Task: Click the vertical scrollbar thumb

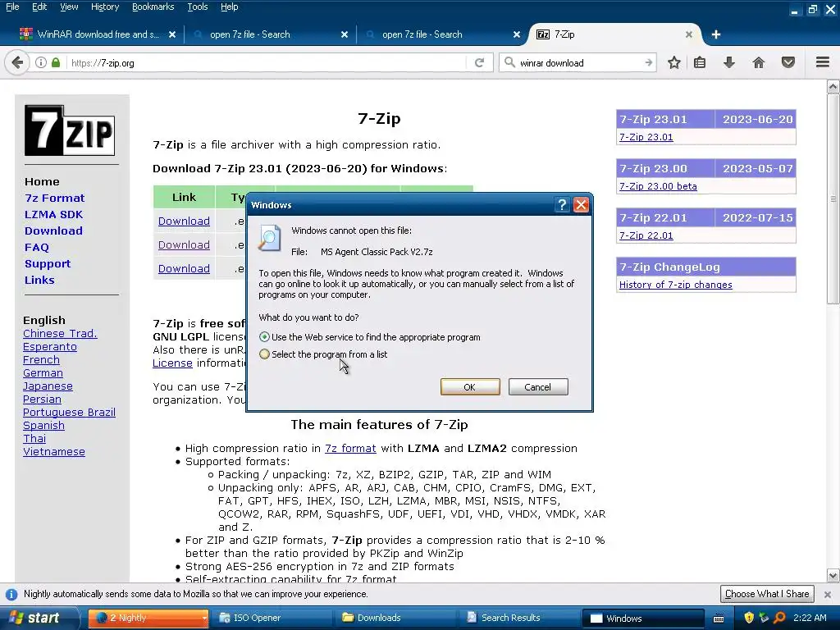Action: coord(833,199)
